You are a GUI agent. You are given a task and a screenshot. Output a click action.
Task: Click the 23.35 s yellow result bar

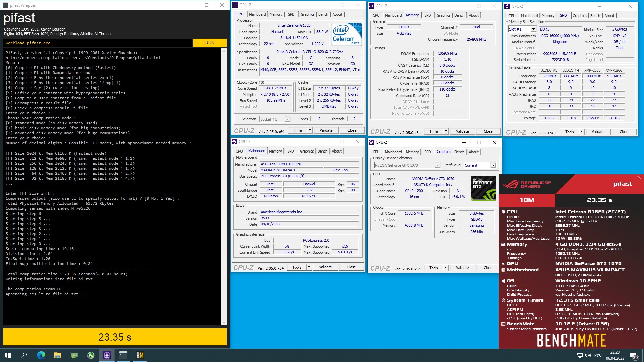pyautogui.click(x=115, y=337)
